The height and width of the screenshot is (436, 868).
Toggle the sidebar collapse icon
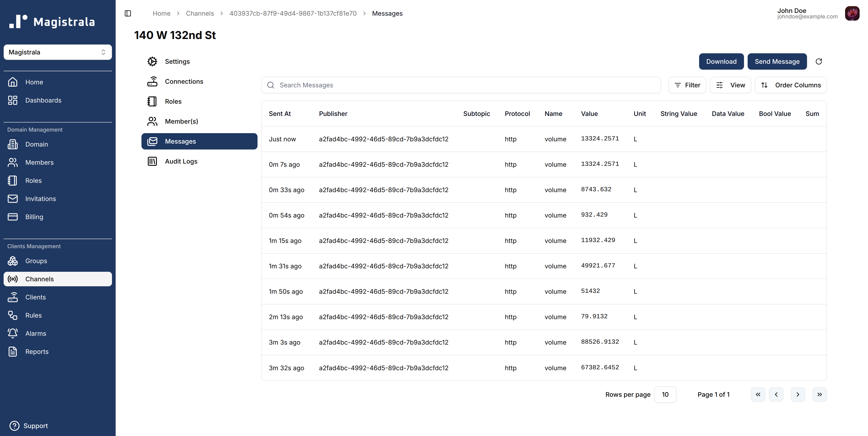pos(128,13)
